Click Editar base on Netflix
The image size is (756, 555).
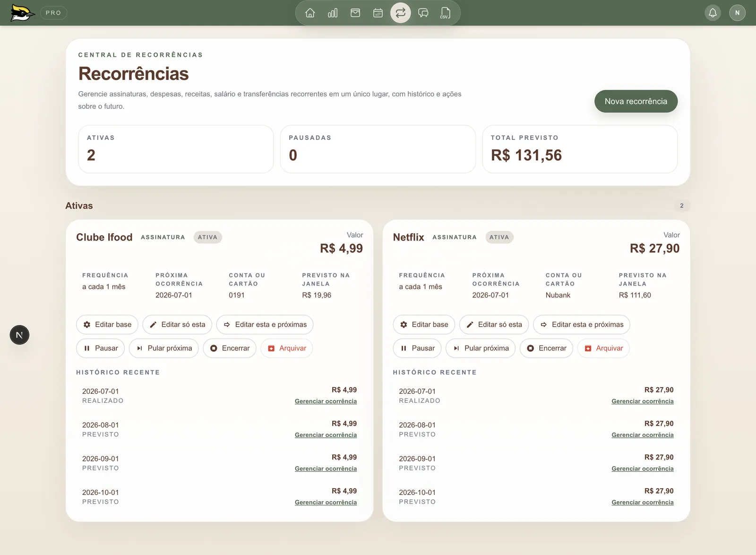pos(424,325)
